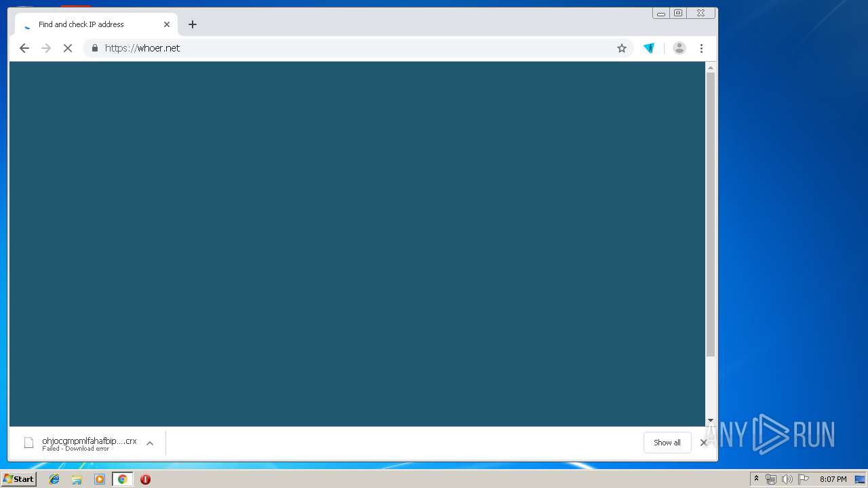Click the scrollbar down arrow
This screenshot has height=488, width=868.
[711, 421]
